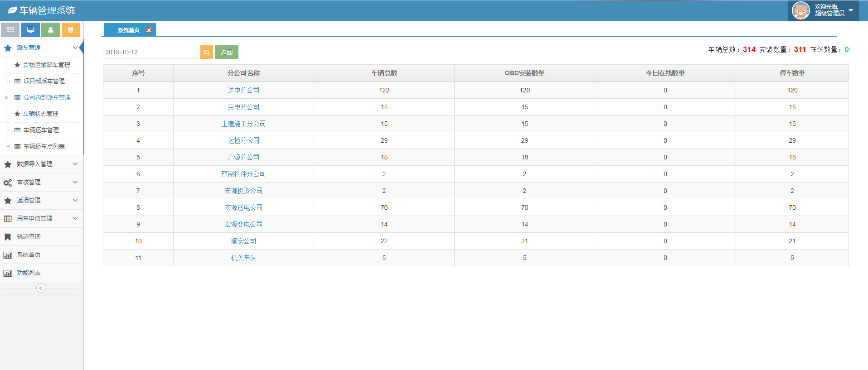Open 车辆还车管理 submenu item

(x=41, y=130)
